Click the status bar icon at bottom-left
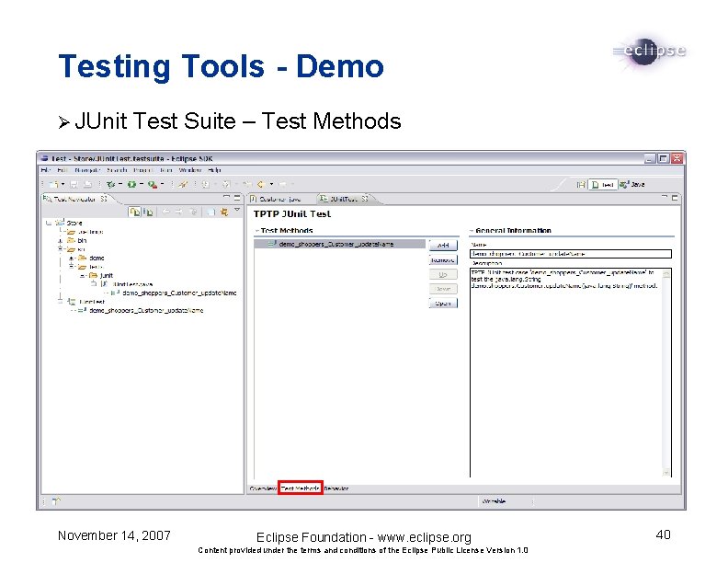The width and height of the screenshot is (728, 563). (x=56, y=501)
